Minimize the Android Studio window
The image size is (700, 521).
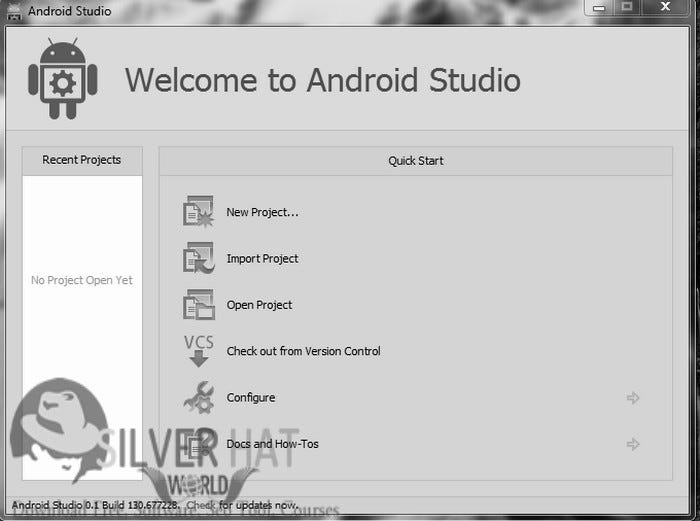[x=599, y=8]
